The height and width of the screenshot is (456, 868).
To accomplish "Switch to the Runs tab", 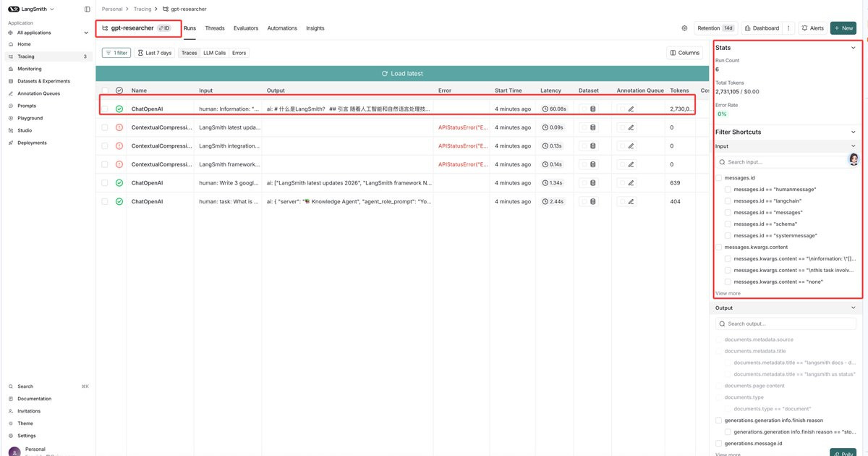I will [190, 28].
